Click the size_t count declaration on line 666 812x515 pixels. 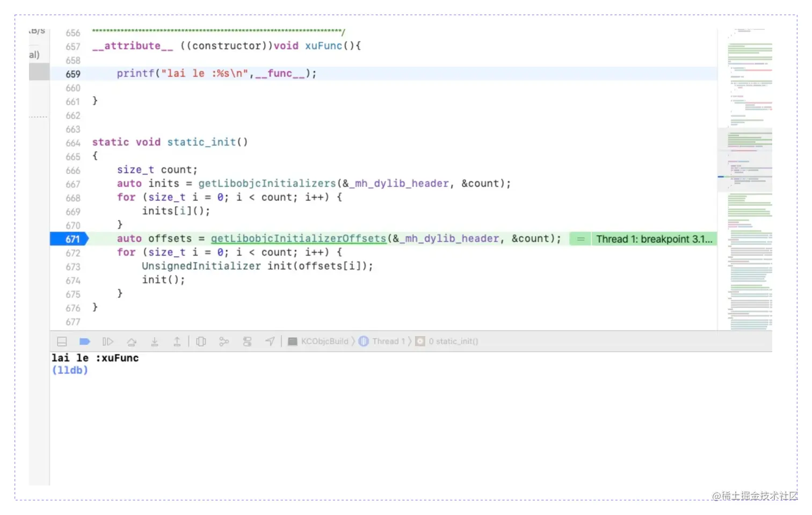157,170
